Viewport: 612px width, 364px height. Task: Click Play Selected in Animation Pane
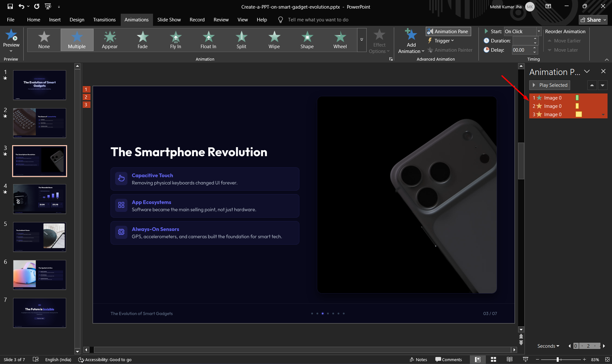point(550,85)
